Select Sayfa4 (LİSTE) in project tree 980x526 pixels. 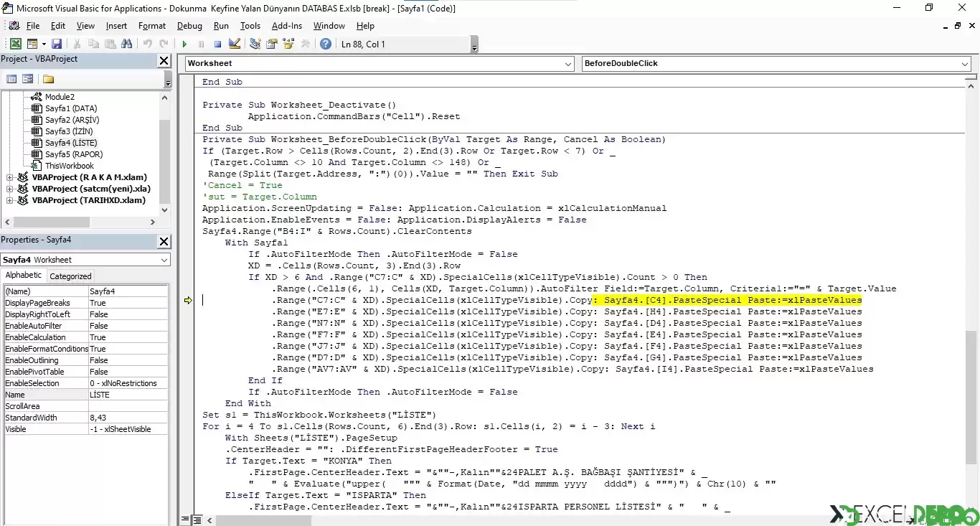click(71, 143)
